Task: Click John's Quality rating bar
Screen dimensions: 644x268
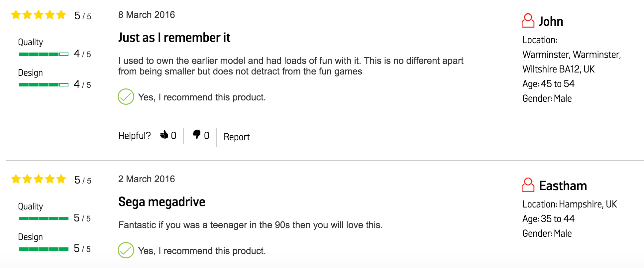Action: click(x=44, y=54)
